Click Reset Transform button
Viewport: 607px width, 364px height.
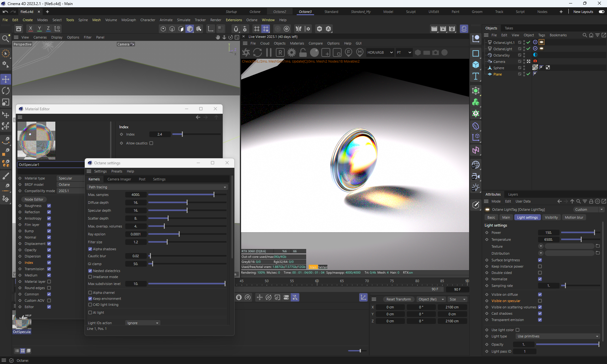(399, 299)
